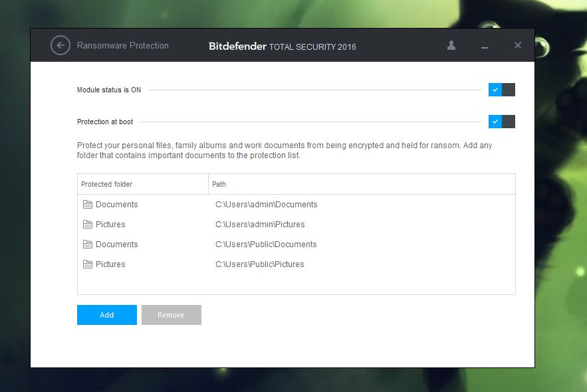Viewport: 587px width, 392px height.
Task: Click the path C:\Users\admin\Documents
Action: pos(266,204)
